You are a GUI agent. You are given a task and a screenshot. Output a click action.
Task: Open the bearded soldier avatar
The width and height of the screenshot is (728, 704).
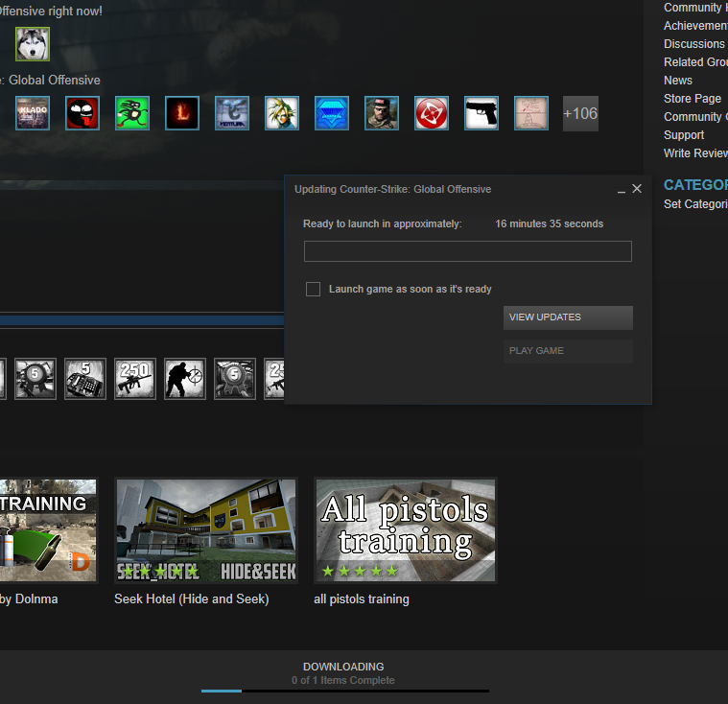coord(382,113)
